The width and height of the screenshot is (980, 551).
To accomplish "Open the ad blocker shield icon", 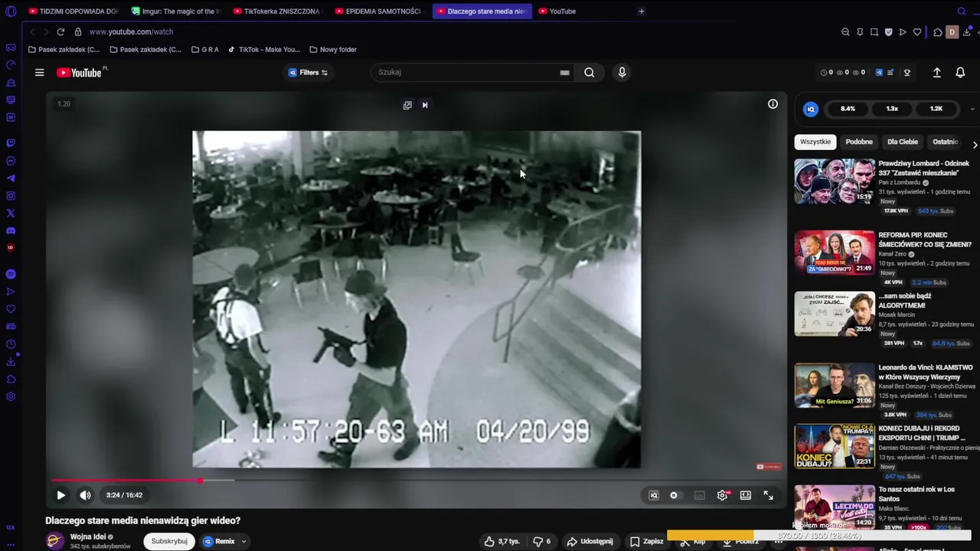I will click(888, 32).
